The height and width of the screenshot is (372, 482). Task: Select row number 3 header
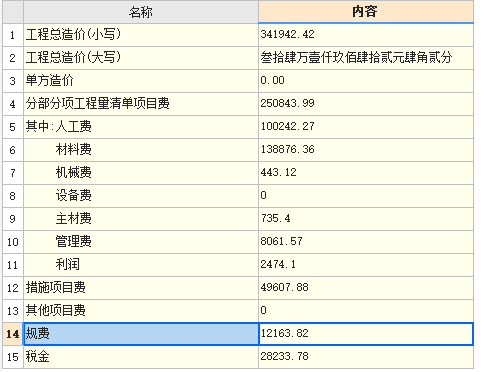click(13, 81)
